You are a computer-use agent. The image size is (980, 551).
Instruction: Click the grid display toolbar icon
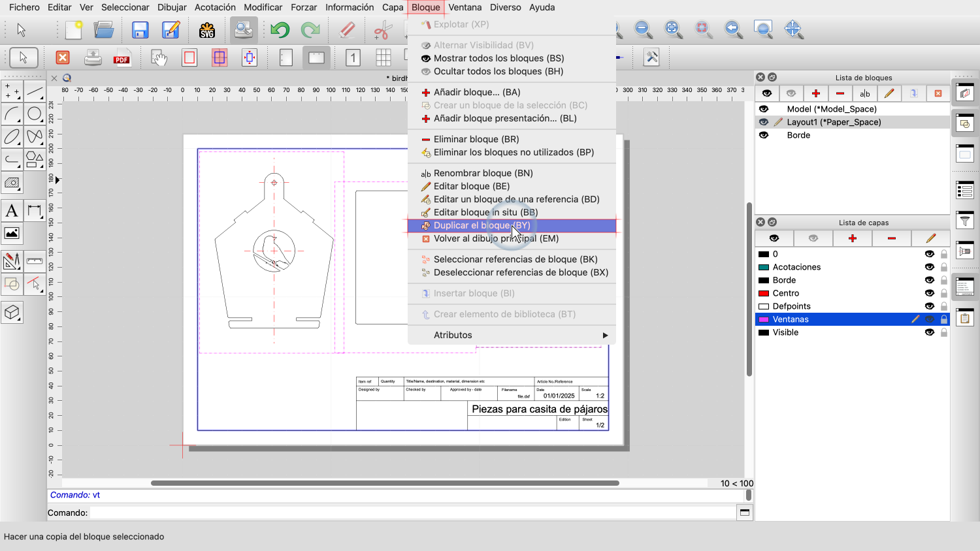pos(384,58)
